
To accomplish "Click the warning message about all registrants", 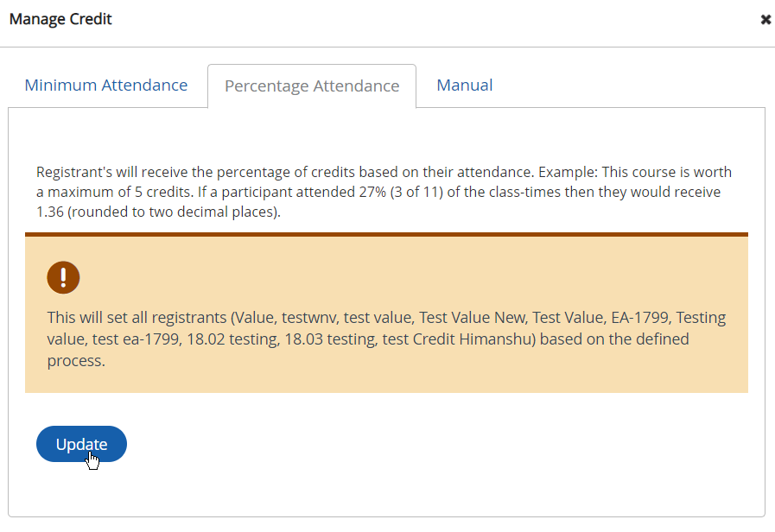I will (x=386, y=339).
